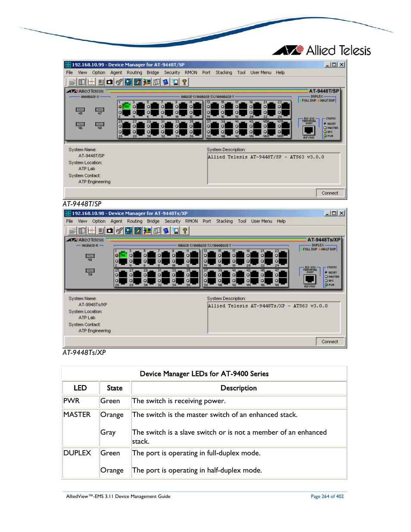Select SFP port 46 on AT-9448T/SP

(81, 124)
